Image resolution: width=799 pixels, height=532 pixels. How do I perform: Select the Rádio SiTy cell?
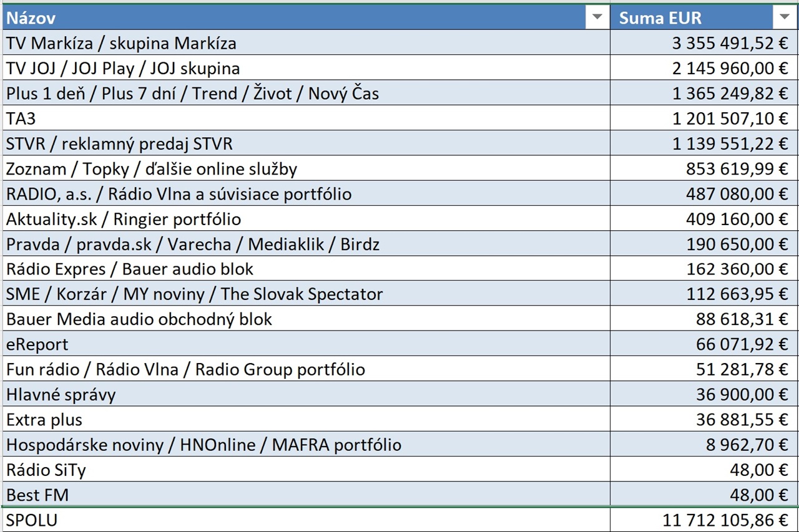305,469
